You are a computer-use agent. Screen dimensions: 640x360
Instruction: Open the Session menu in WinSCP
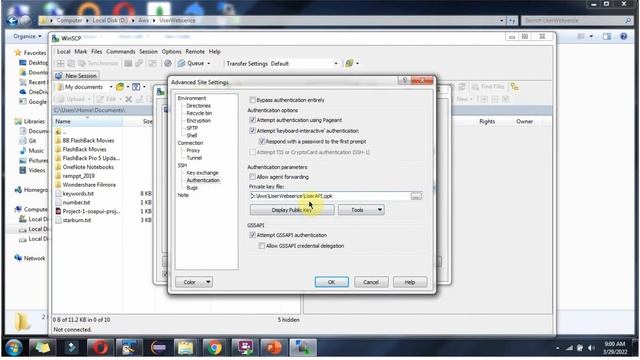coord(148,51)
